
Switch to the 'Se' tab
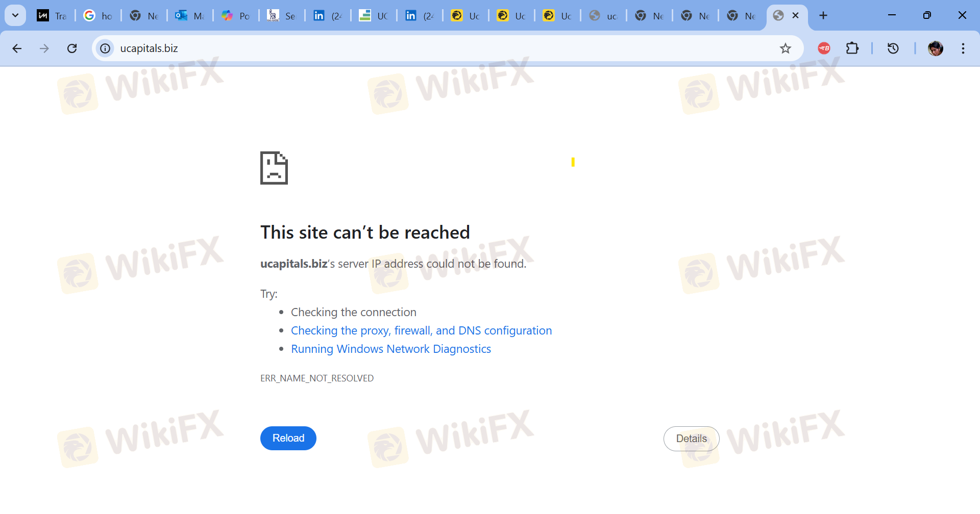click(x=282, y=16)
